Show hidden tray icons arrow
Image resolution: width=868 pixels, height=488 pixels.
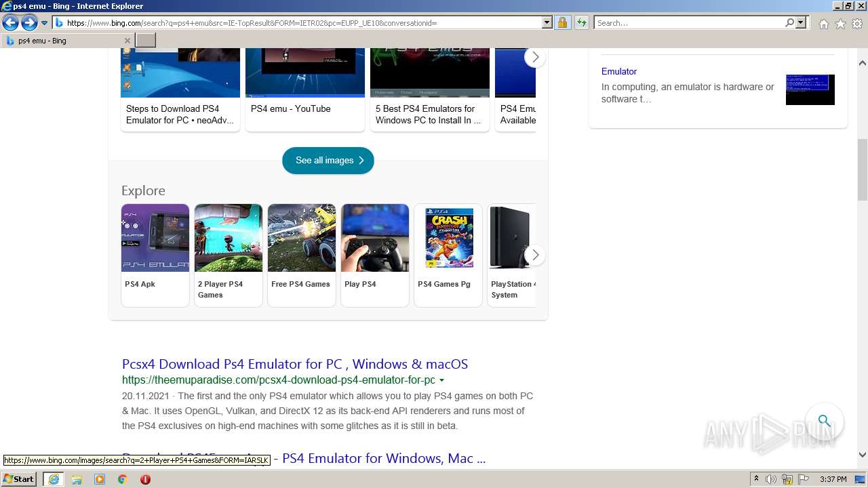pos(757,479)
